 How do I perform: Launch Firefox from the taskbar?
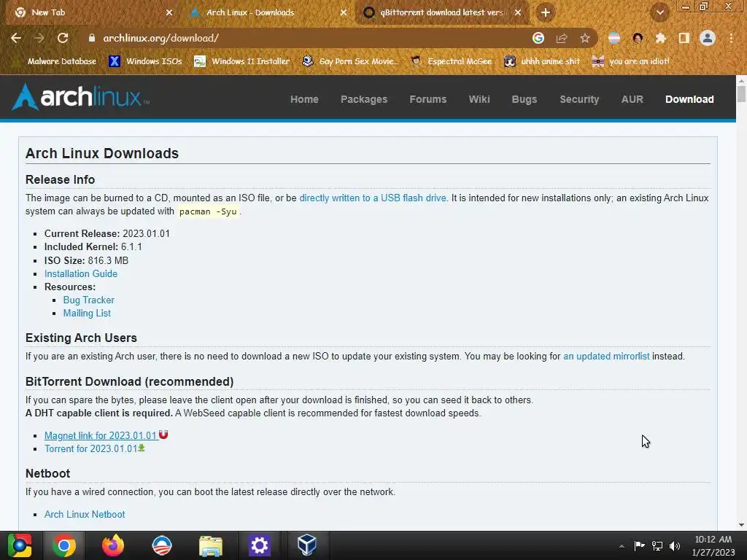(113, 545)
